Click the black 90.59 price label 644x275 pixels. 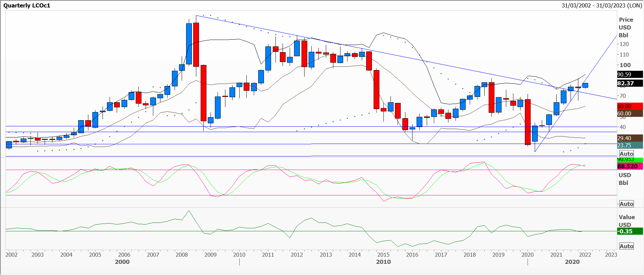coord(630,75)
